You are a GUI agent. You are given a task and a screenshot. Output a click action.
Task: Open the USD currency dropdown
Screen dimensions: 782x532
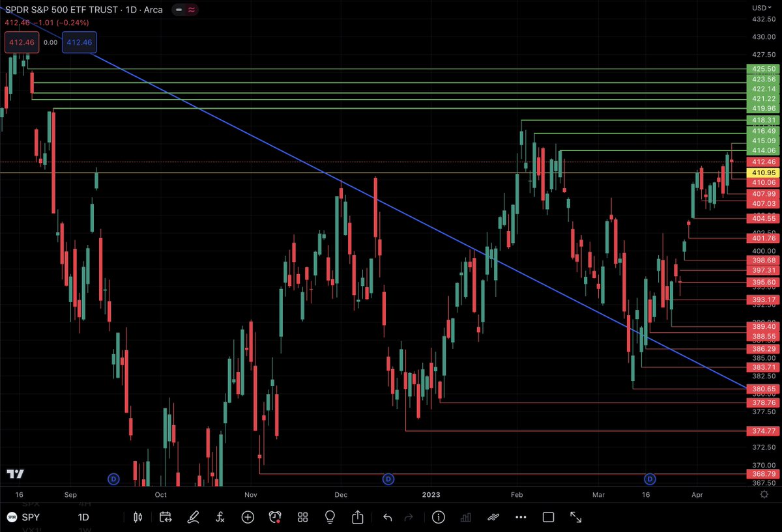click(x=761, y=8)
